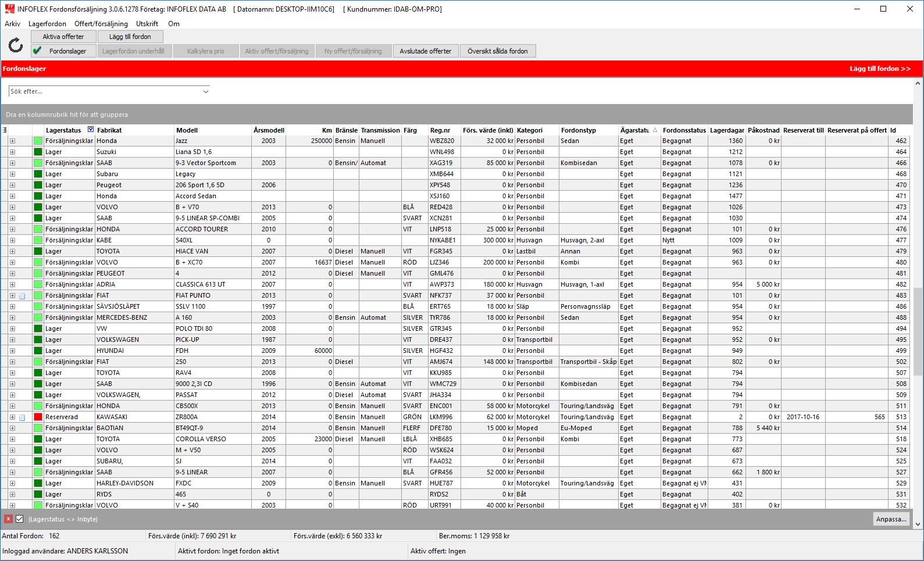The image size is (924, 561).
Task: Click the green checkmark on Fordonslager
Action: [x=38, y=51]
